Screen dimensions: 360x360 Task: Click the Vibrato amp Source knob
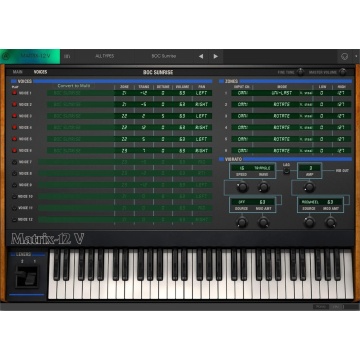309,222
